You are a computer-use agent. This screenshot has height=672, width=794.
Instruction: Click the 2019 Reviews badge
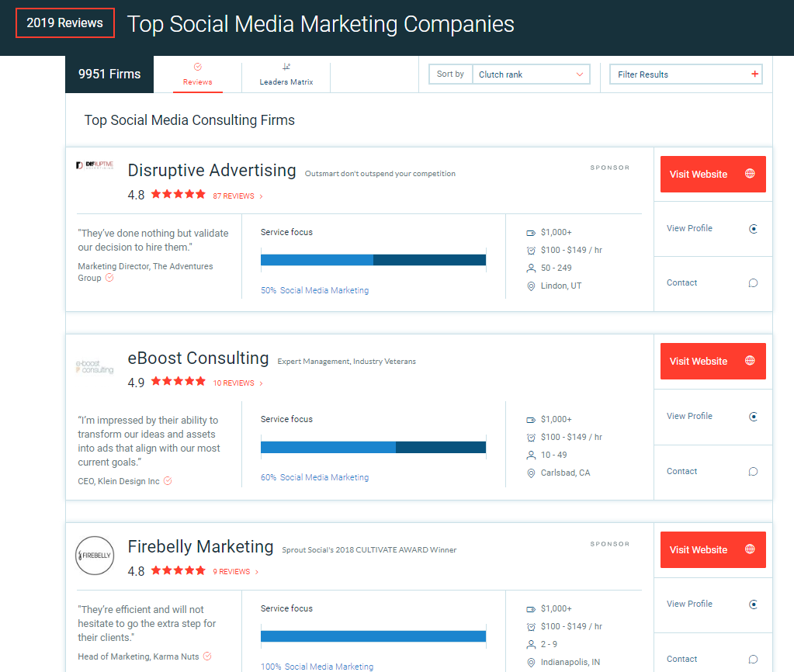[65, 23]
